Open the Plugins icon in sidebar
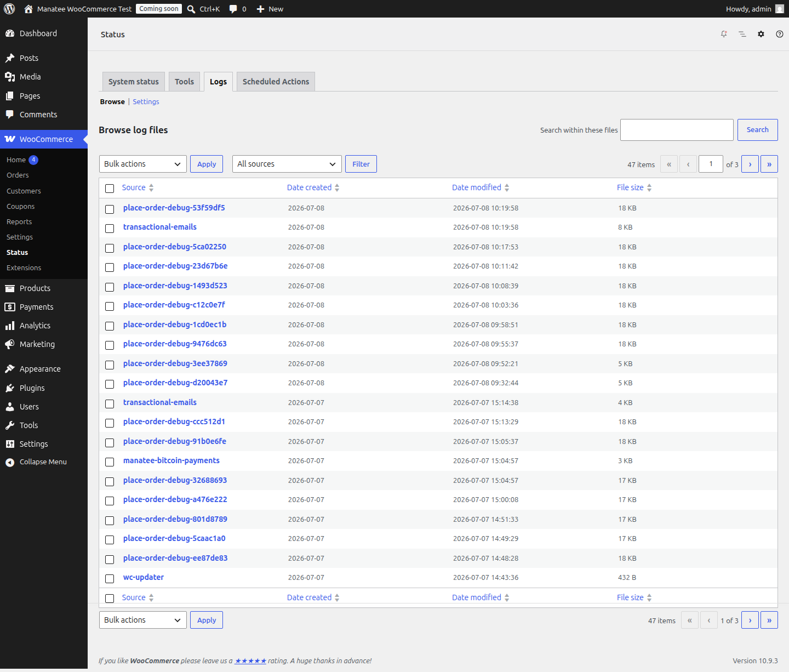 (10, 388)
